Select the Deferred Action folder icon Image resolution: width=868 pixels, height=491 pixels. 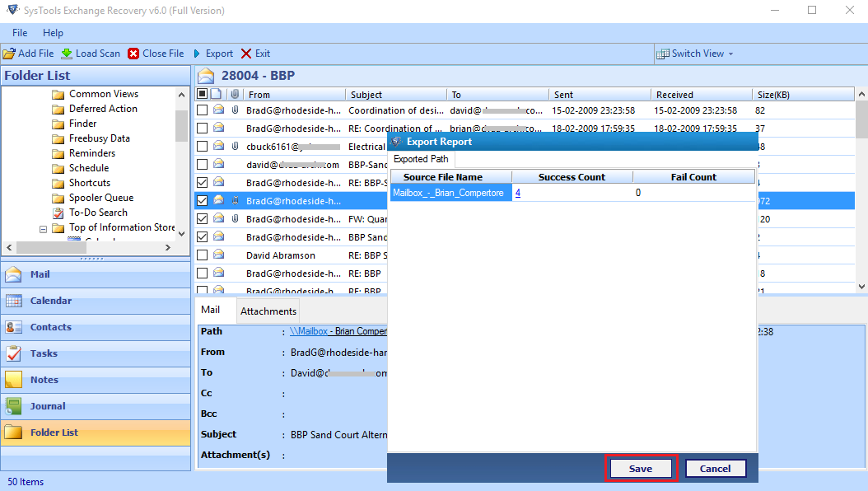pos(58,109)
